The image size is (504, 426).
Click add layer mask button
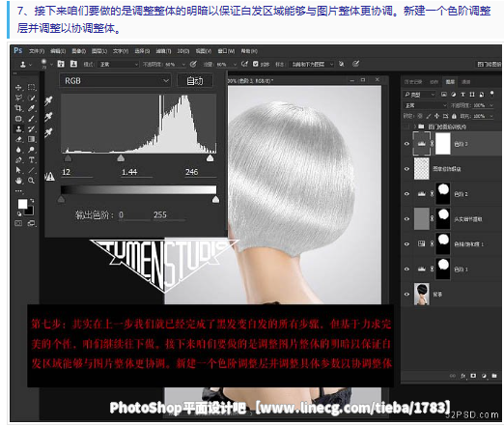(473, 376)
